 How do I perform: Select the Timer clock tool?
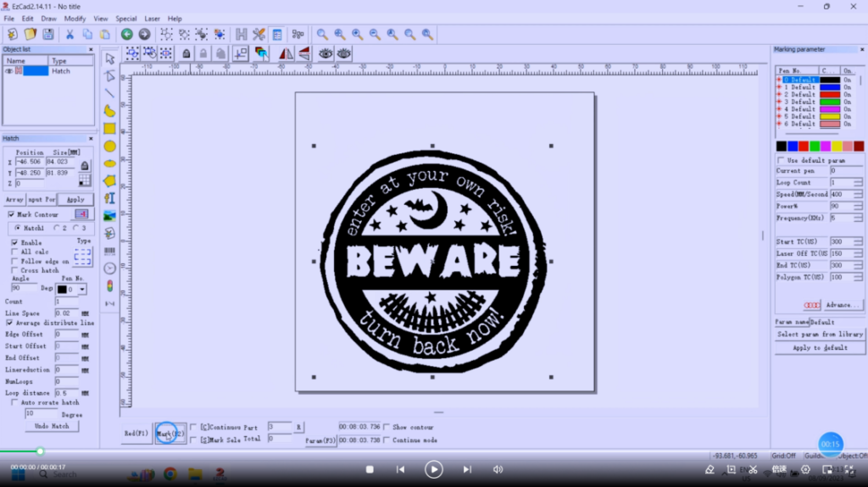[x=109, y=268]
